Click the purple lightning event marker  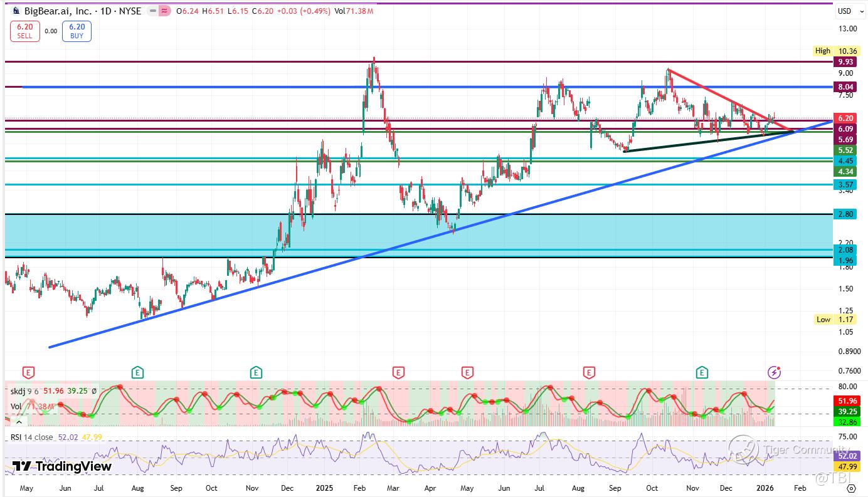775,372
